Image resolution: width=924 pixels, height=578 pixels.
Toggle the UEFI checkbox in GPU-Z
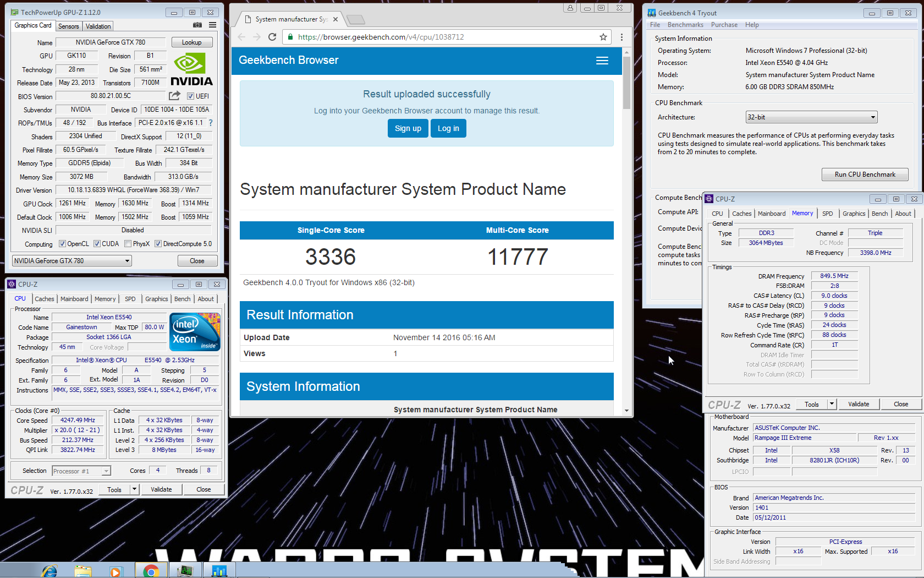pyautogui.click(x=190, y=96)
